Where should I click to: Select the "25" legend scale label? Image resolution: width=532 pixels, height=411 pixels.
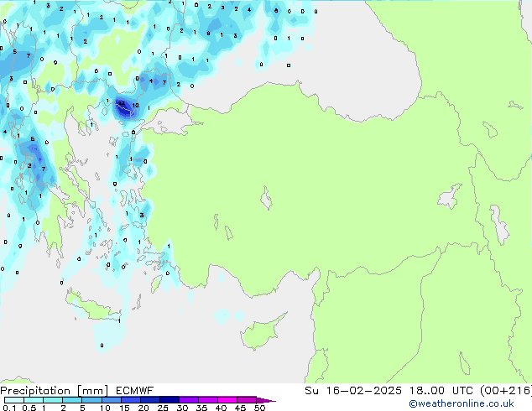163,408
